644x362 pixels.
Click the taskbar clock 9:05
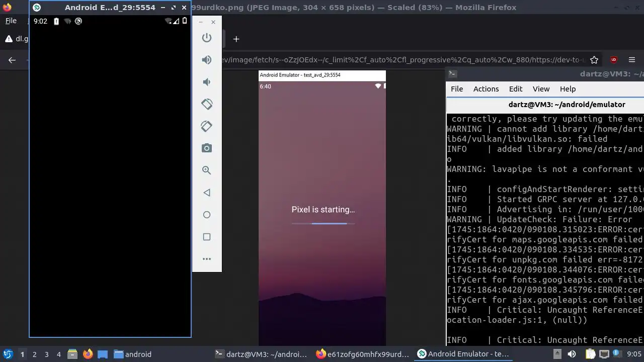point(634,354)
